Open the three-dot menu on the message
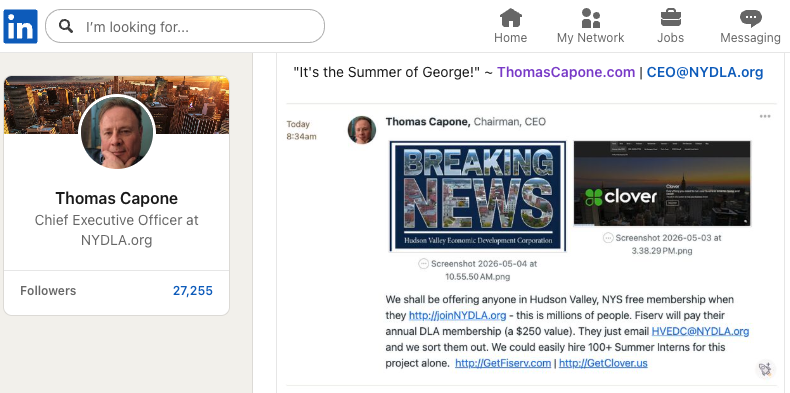 click(x=765, y=116)
